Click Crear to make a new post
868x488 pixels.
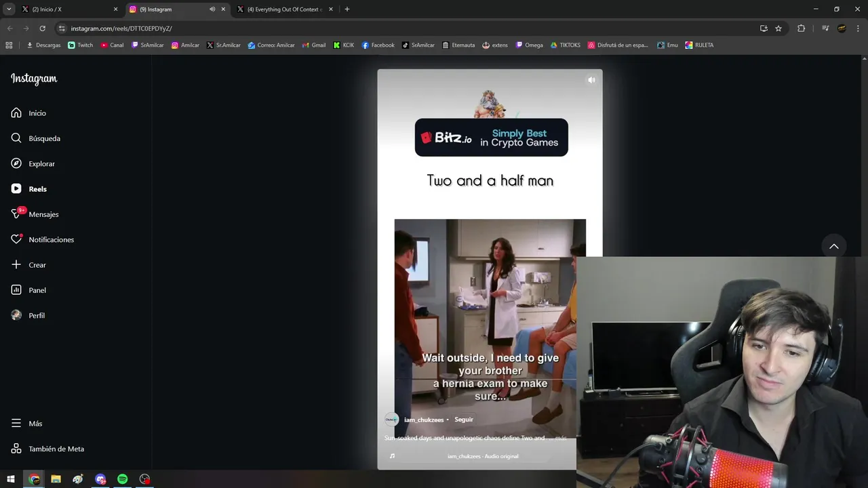tap(28, 265)
